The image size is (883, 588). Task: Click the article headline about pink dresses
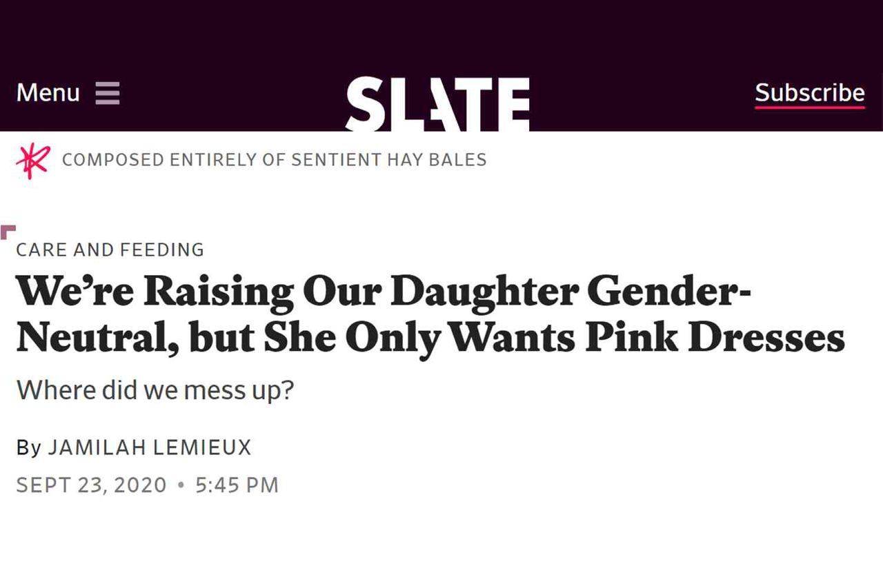(x=430, y=315)
